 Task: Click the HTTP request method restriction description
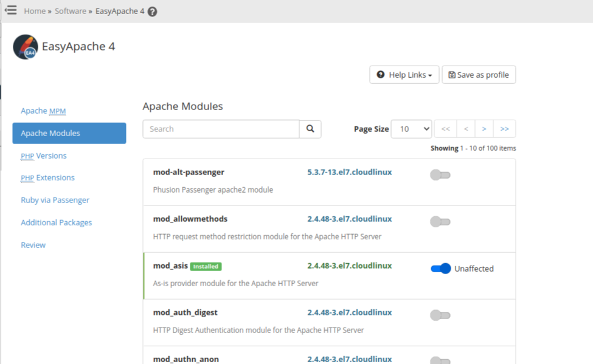click(267, 236)
